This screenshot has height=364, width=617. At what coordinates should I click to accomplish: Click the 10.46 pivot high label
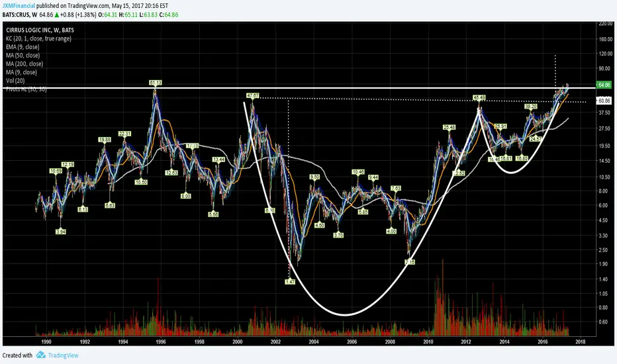point(358,172)
